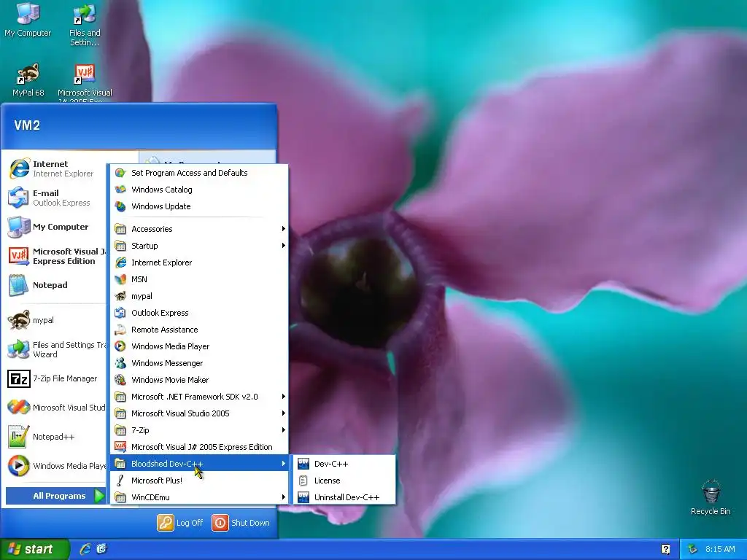747x560 pixels.
Task: Open Set Program Access and Defaults
Action: click(x=198, y=173)
